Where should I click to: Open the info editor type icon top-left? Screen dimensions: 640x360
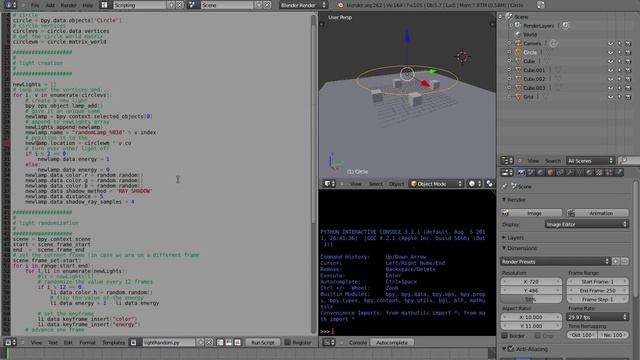(x=10, y=5)
